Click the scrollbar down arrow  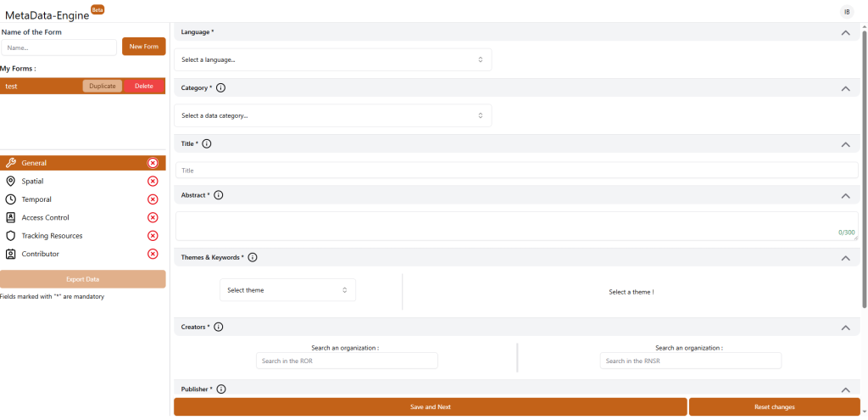click(864, 412)
